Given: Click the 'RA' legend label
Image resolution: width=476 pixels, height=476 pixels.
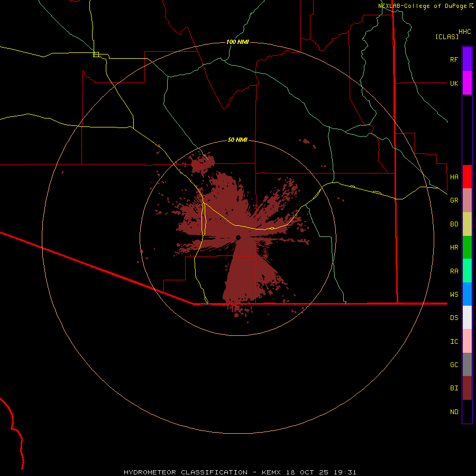Looking at the screenshot, I should tap(454, 271).
